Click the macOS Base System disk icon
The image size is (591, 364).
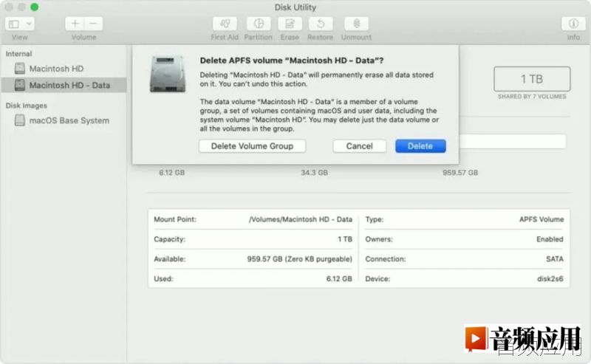(20, 120)
